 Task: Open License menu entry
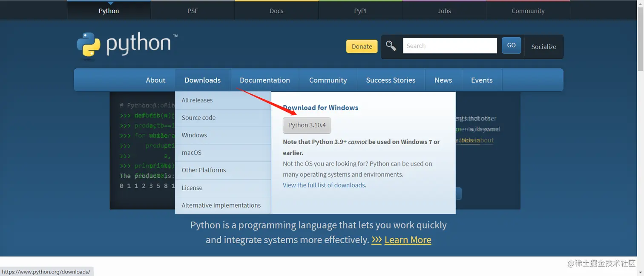223,188
